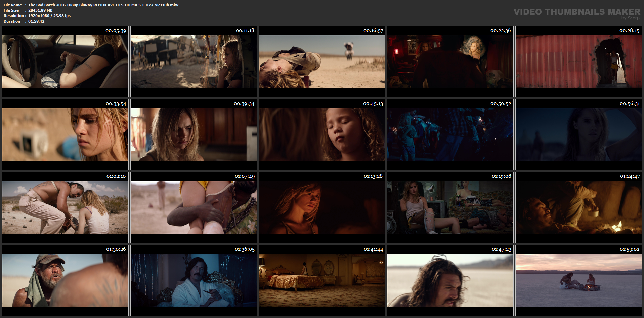Select the dark frame at 00:50:52
The image size is (644, 318).
(450, 134)
